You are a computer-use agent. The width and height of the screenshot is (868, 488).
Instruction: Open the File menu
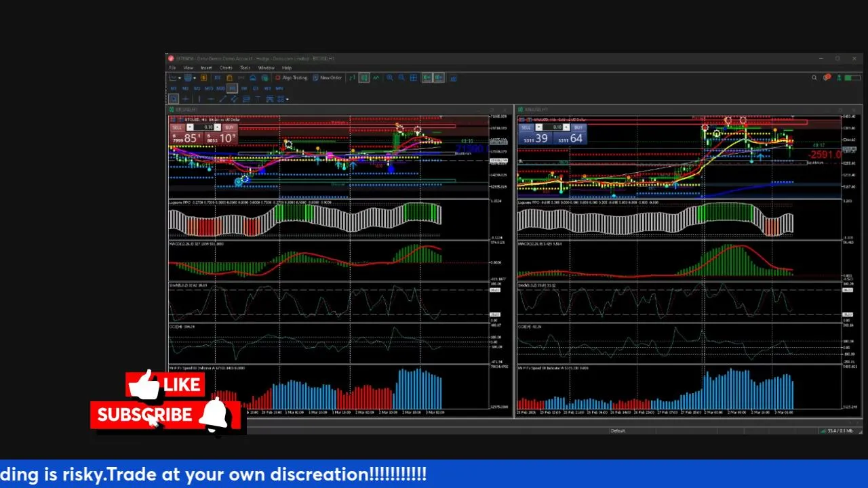[172, 68]
